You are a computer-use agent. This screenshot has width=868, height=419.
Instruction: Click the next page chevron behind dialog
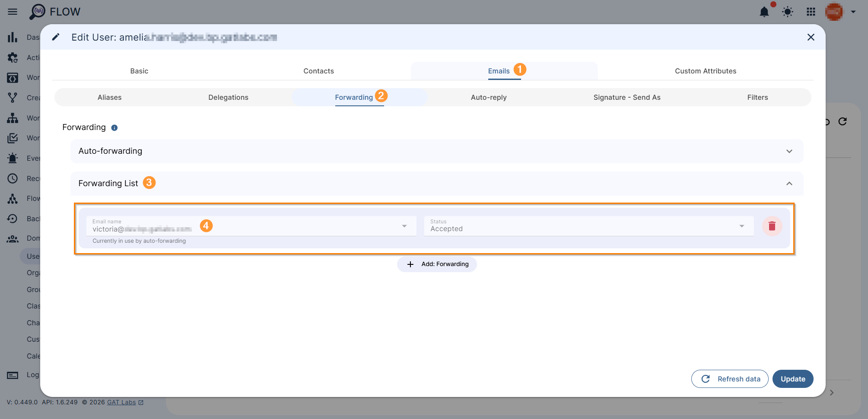[832, 393]
